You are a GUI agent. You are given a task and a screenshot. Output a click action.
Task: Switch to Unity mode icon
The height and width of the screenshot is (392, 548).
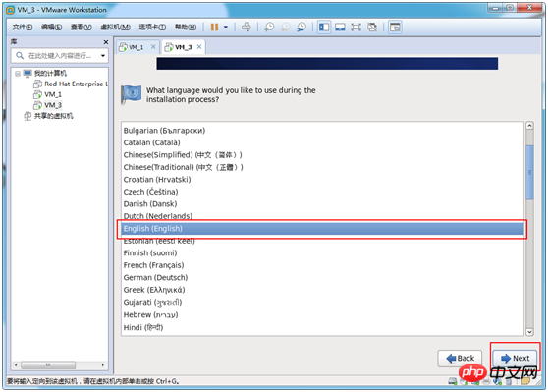(372, 27)
